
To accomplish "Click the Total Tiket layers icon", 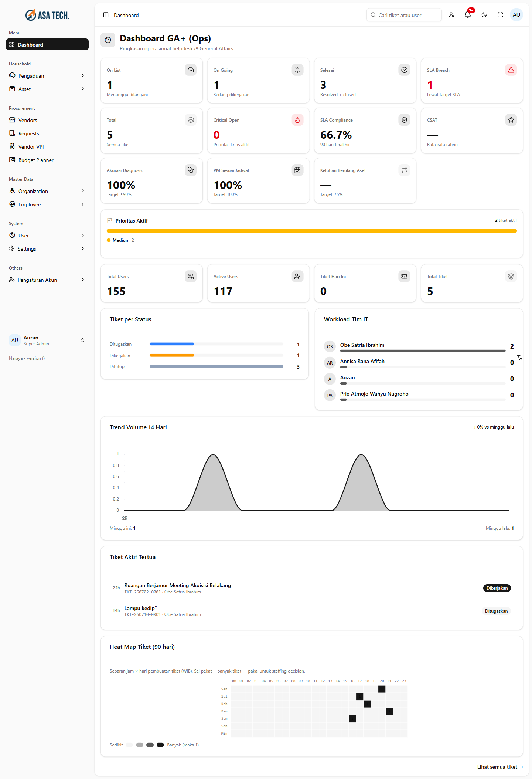I will pos(511,276).
